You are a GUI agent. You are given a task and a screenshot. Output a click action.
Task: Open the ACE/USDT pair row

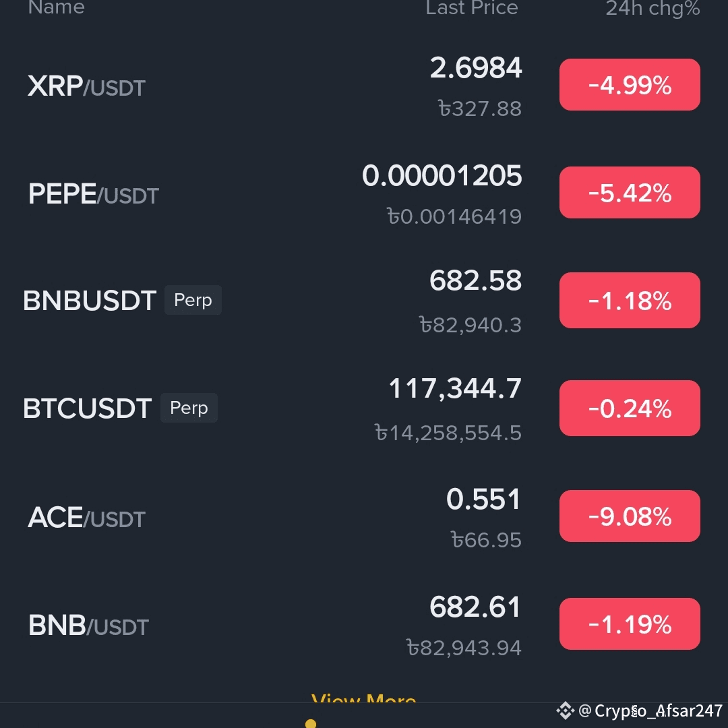[364, 517]
